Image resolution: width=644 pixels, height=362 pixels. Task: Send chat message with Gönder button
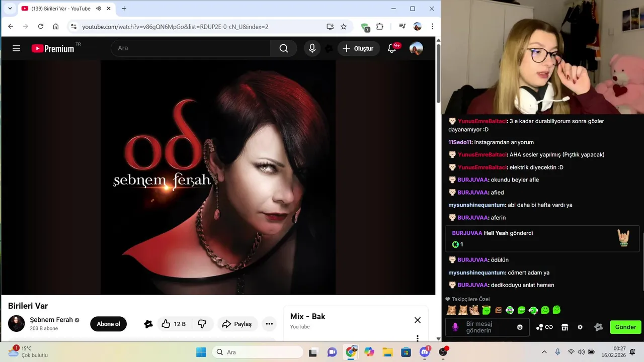[x=625, y=327]
